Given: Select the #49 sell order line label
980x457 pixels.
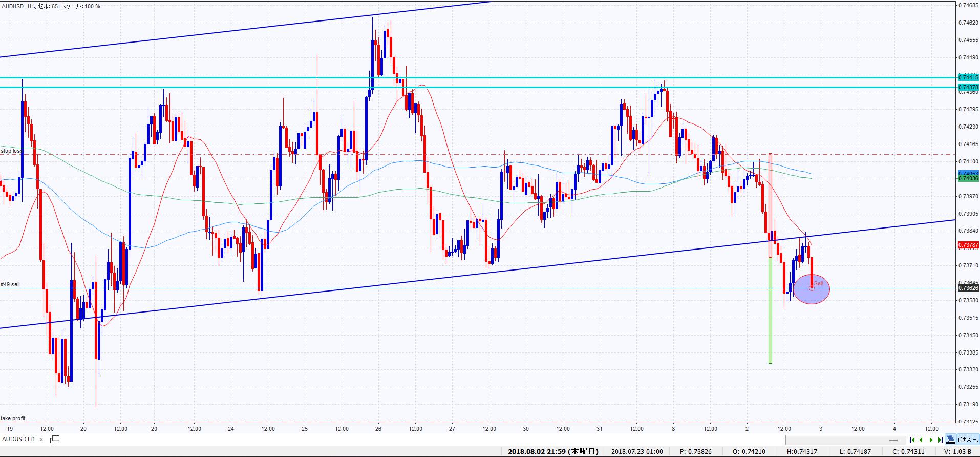Looking at the screenshot, I should tap(10, 284).
